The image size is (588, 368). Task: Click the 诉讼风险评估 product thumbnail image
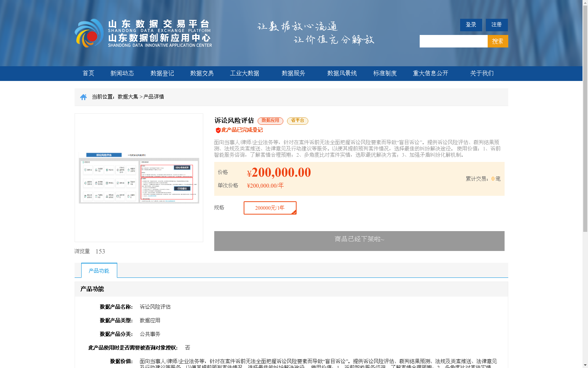click(139, 178)
